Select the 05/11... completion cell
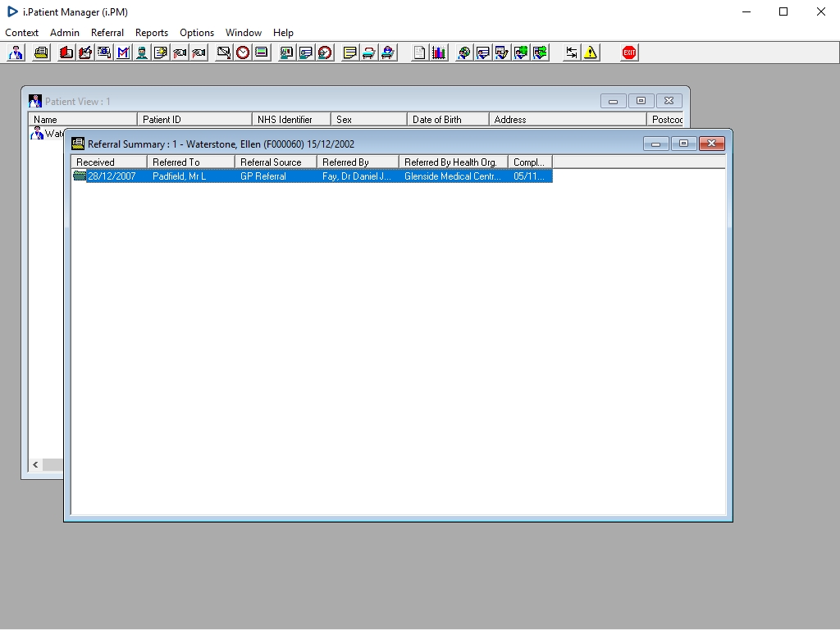The image size is (840, 630). 529,176
